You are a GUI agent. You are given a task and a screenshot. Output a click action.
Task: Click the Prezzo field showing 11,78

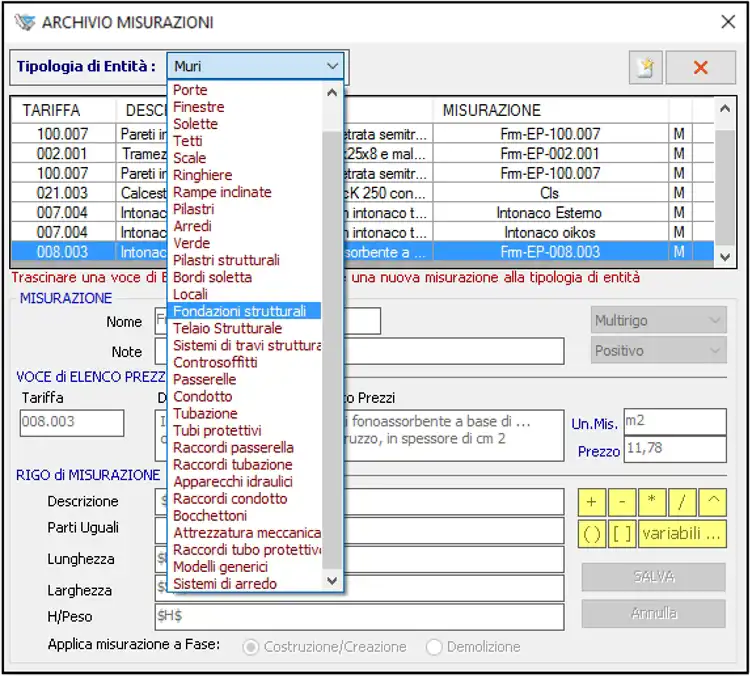[x=675, y=449]
